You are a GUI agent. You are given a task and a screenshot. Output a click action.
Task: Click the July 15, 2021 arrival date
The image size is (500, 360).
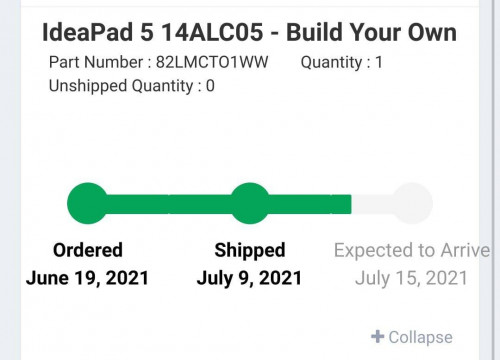coord(412,278)
